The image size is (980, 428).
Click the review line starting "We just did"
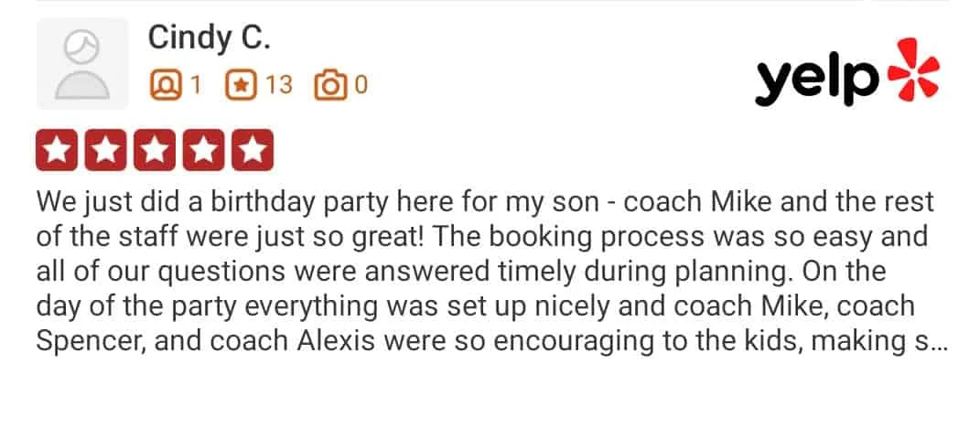pyautogui.click(x=486, y=202)
